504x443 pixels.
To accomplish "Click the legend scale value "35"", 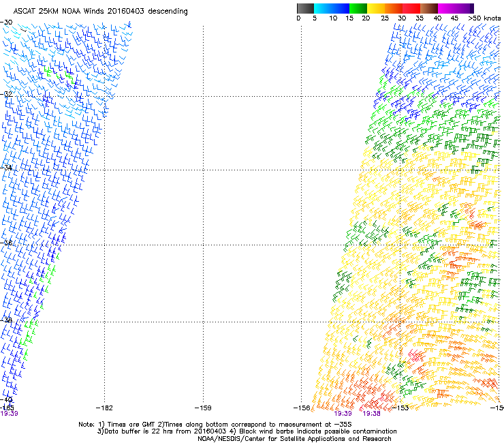I will [420, 18].
